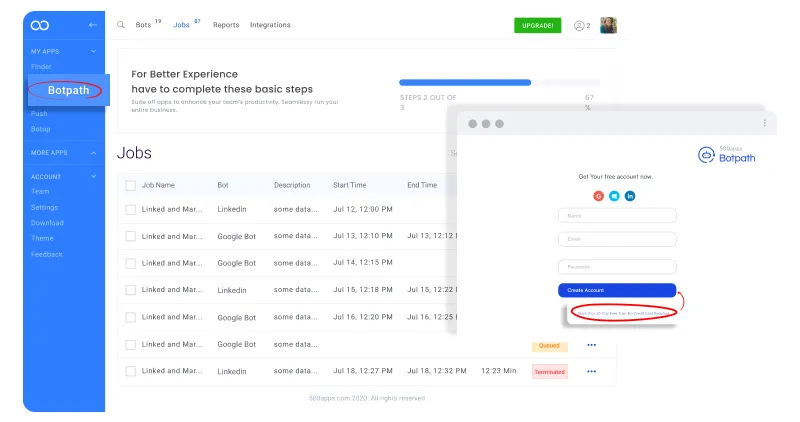
Task: Sort by the Bot column header
Action: pyautogui.click(x=223, y=185)
